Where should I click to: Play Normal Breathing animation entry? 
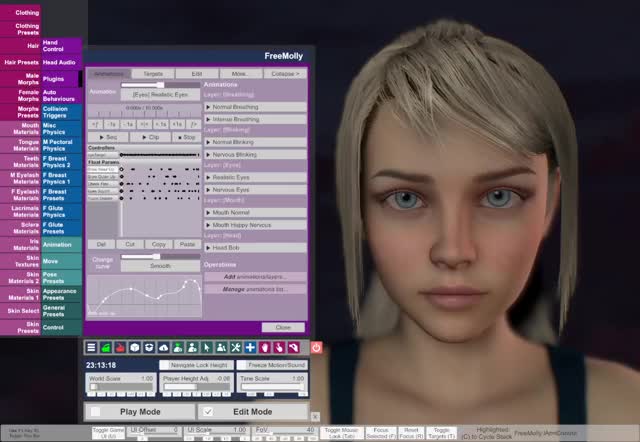256,107
